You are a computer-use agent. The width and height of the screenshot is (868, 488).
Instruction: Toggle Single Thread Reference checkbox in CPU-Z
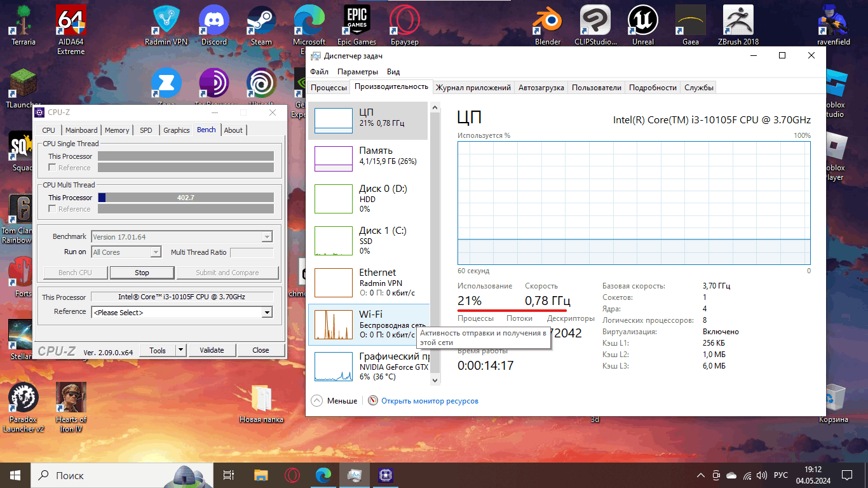point(53,168)
